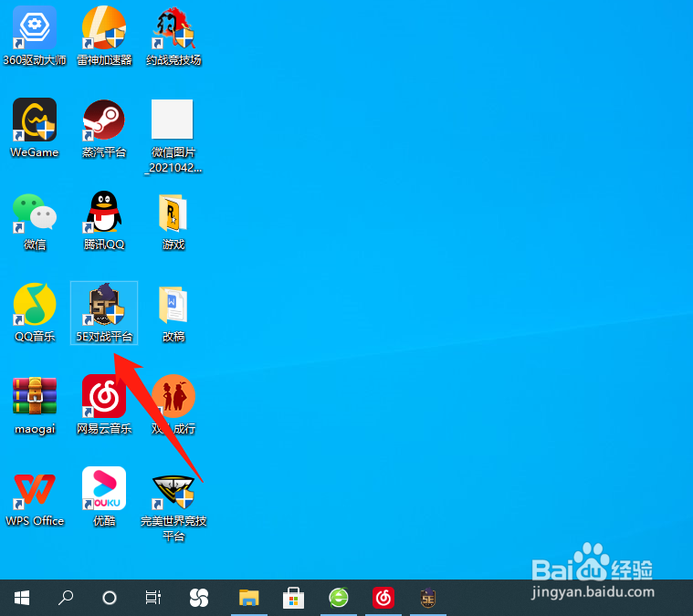Click the pinwheel app in taskbar
Image resolution: width=693 pixels, height=616 pixels.
pyautogui.click(x=198, y=598)
